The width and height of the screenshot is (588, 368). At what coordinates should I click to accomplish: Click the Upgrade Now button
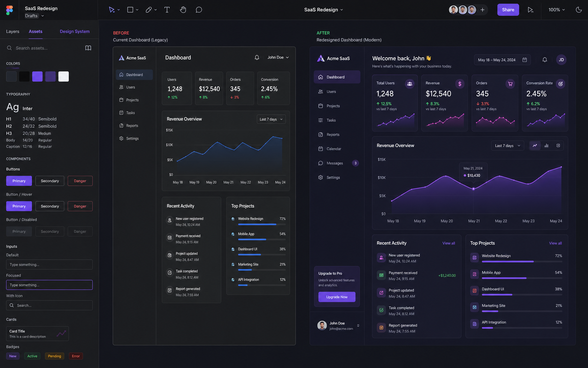pyautogui.click(x=337, y=297)
